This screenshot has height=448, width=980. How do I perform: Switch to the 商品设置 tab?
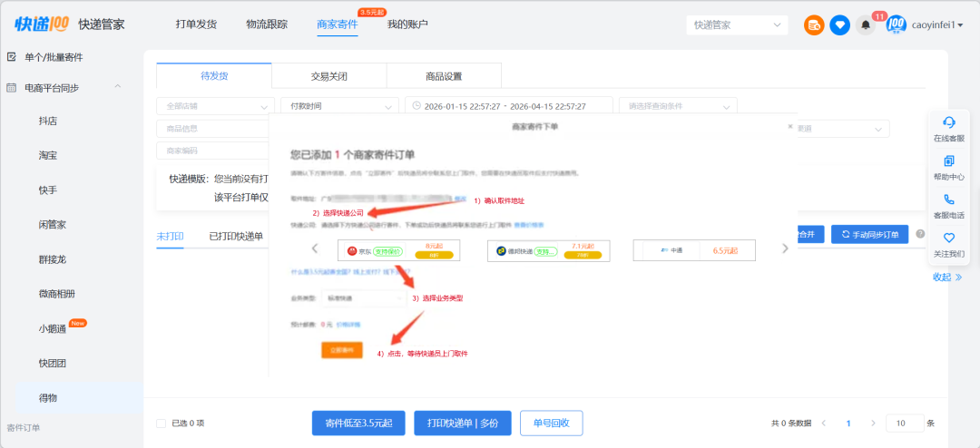click(x=444, y=76)
